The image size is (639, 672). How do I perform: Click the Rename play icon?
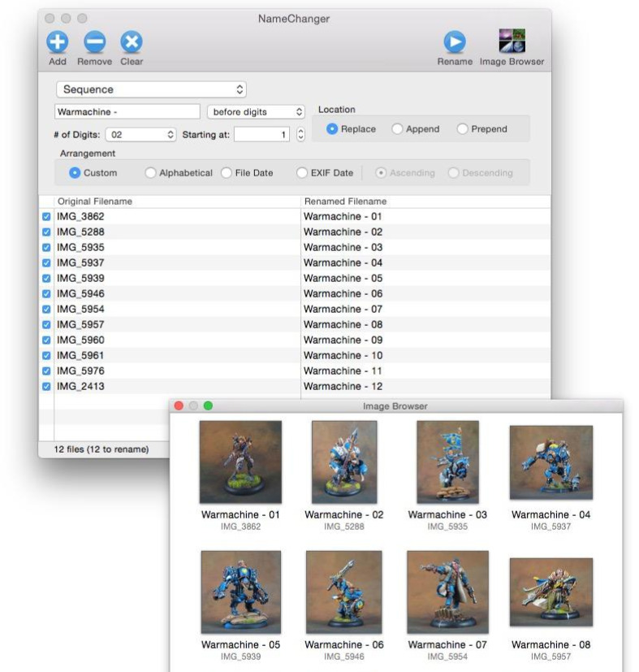click(455, 42)
